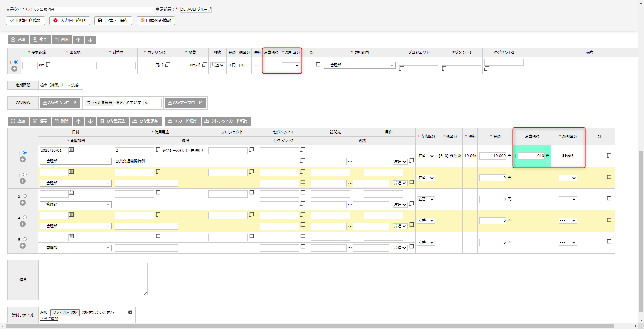Click the move-down arrow in the expense toolbar
Screen dimensions: 644x329
pyautogui.click(x=90, y=121)
